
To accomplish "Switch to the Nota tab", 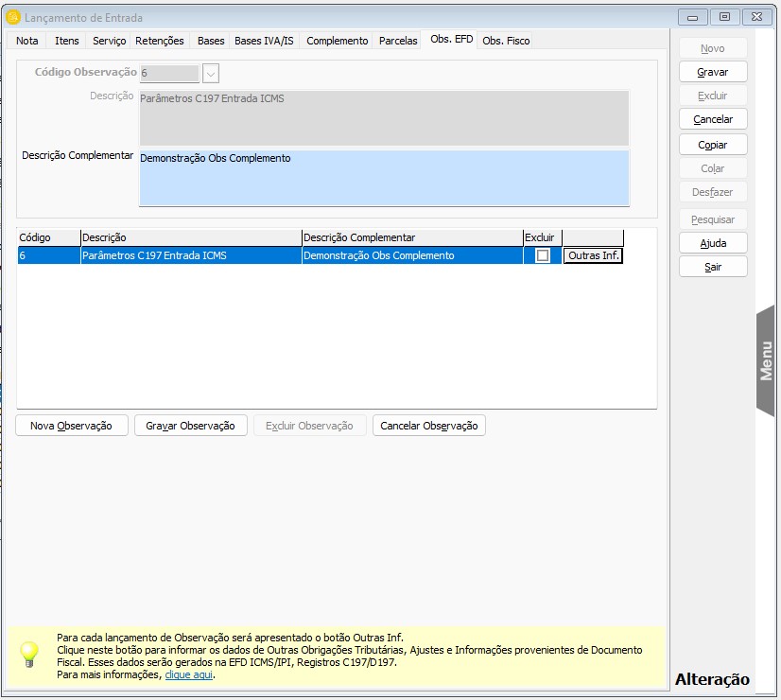I will pos(27,41).
